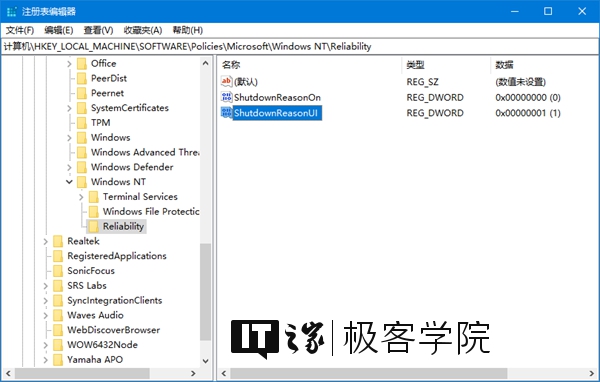Click the Registry Editor app icon in title bar
The height and width of the screenshot is (382, 600).
pos(11,11)
